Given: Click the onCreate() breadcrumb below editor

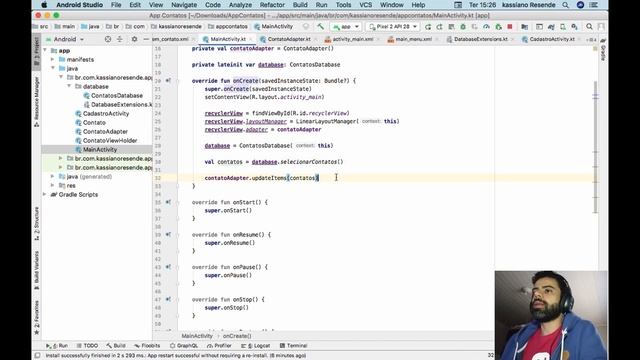Looking at the screenshot, I should [x=237, y=336].
